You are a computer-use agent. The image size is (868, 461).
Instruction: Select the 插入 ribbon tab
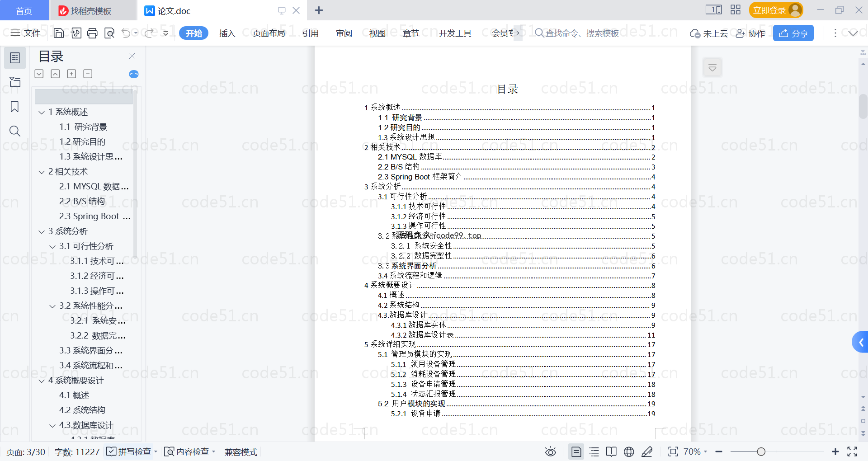(227, 33)
